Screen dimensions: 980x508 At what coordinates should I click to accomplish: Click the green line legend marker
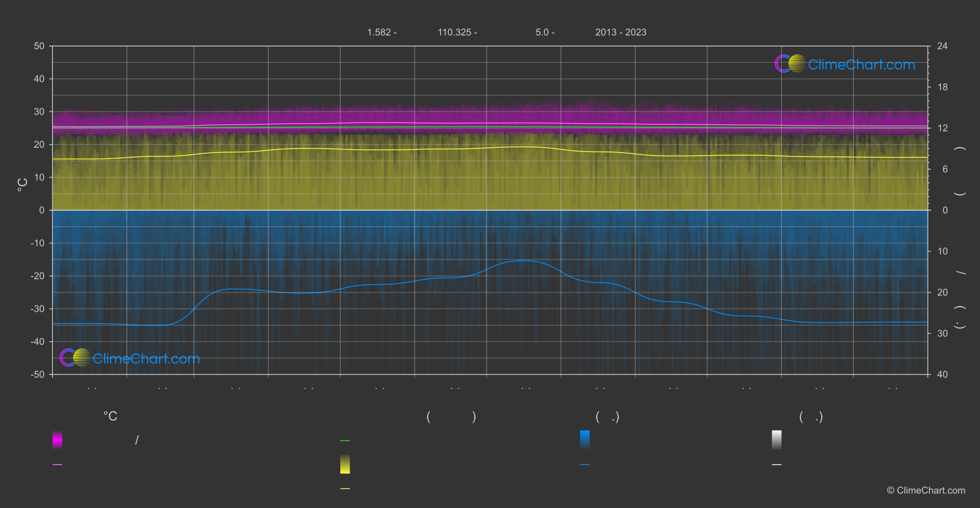pyautogui.click(x=345, y=441)
